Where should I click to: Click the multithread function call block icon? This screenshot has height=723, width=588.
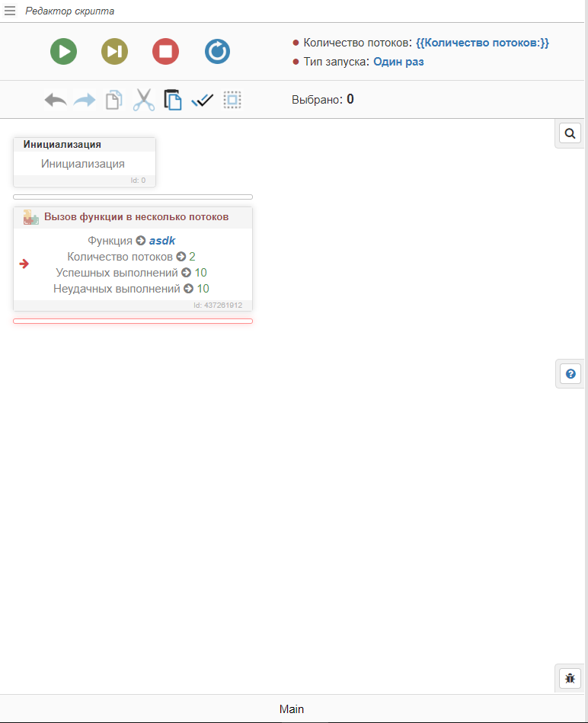point(31,217)
